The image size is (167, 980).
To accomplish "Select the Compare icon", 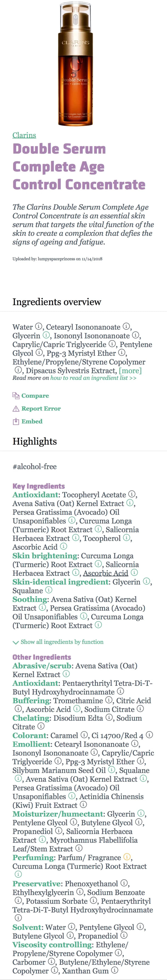I will (x=16, y=396).
